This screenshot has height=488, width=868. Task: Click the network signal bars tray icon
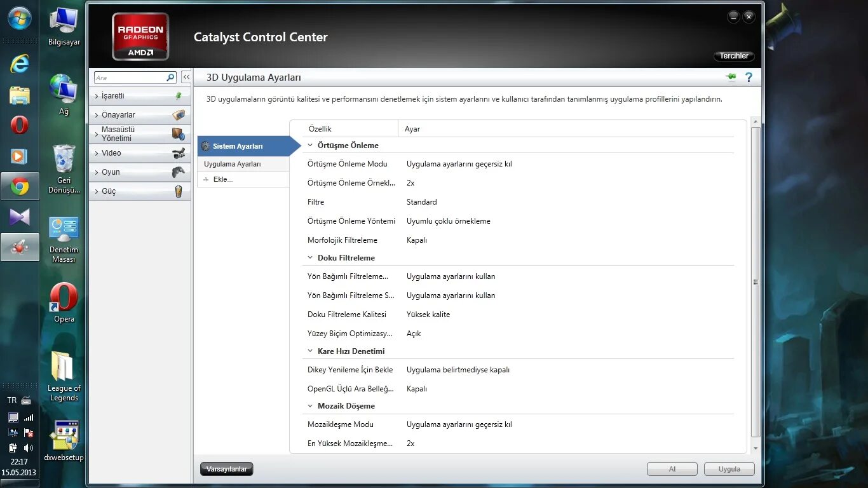[x=28, y=417]
